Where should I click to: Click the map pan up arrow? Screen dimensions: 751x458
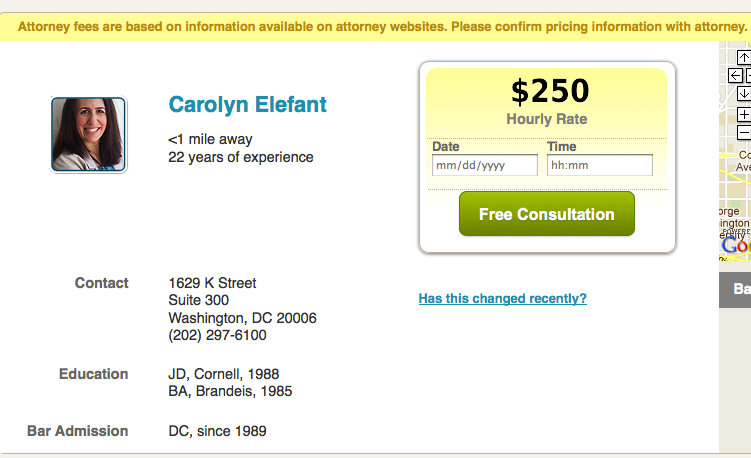coord(744,57)
